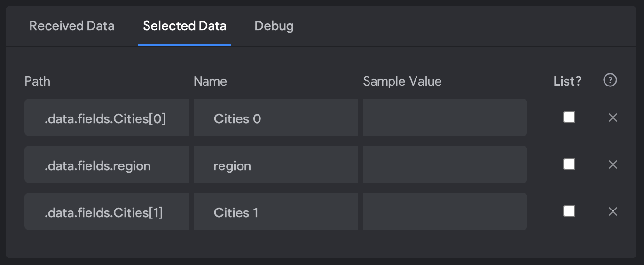The image size is (644, 265).
Task: Open the Debug tab
Action: [x=274, y=26]
